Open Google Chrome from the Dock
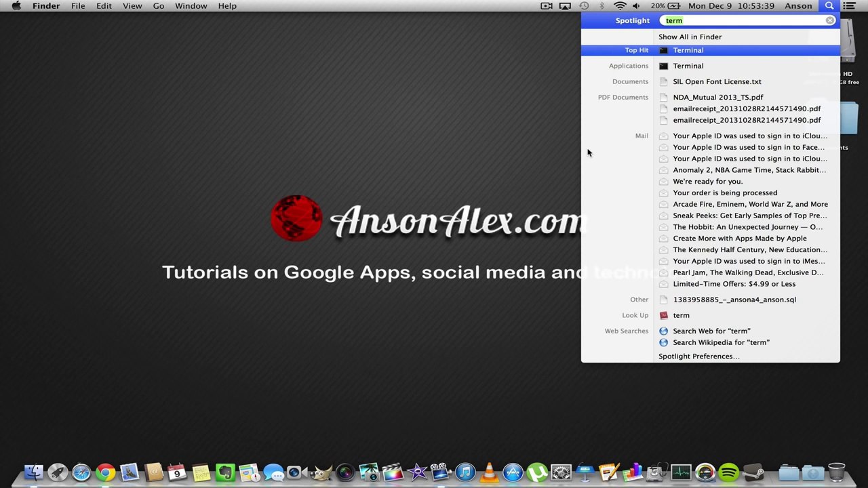The width and height of the screenshot is (868, 488). 105,472
